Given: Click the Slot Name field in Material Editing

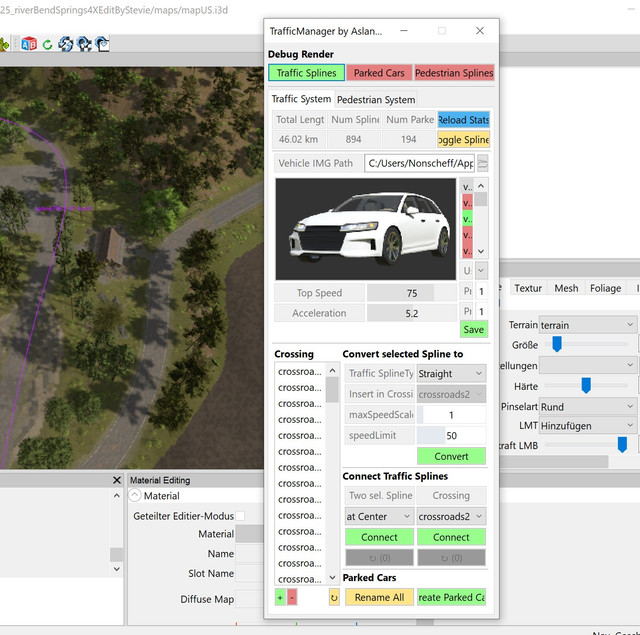Looking at the screenshot, I should 250,573.
